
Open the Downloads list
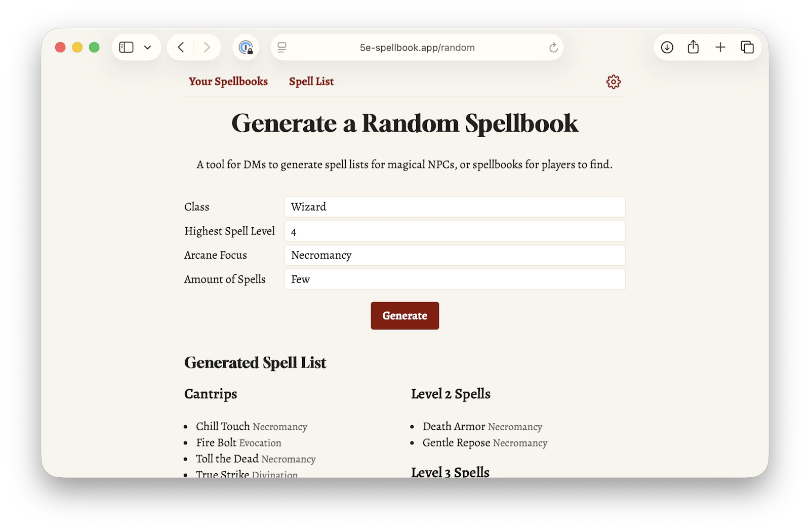(x=667, y=47)
